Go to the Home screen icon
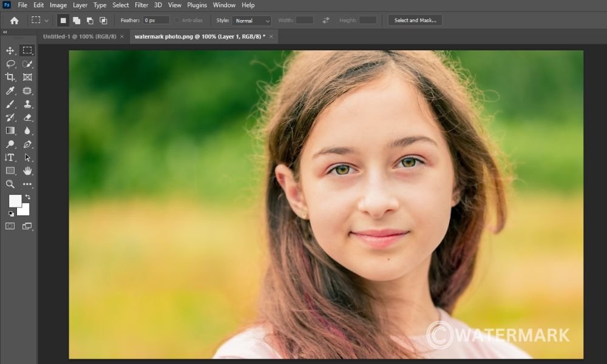 (x=15, y=21)
